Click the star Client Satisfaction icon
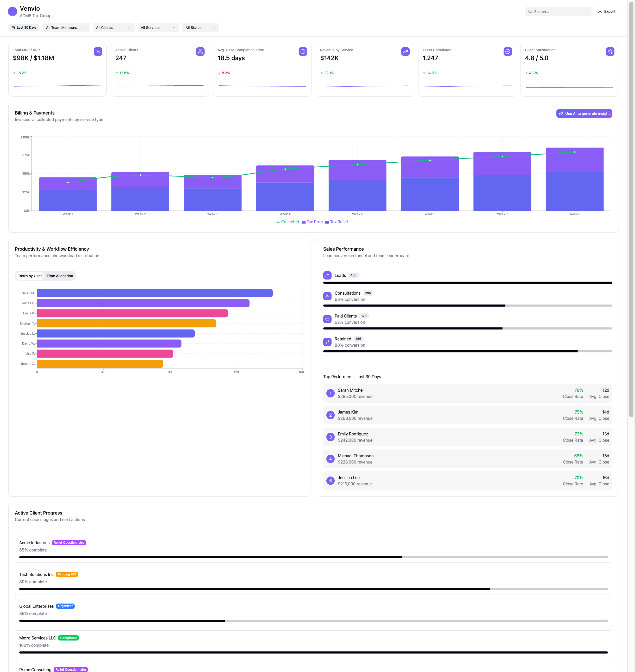The width and height of the screenshot is (635, 672). [610, 52]
